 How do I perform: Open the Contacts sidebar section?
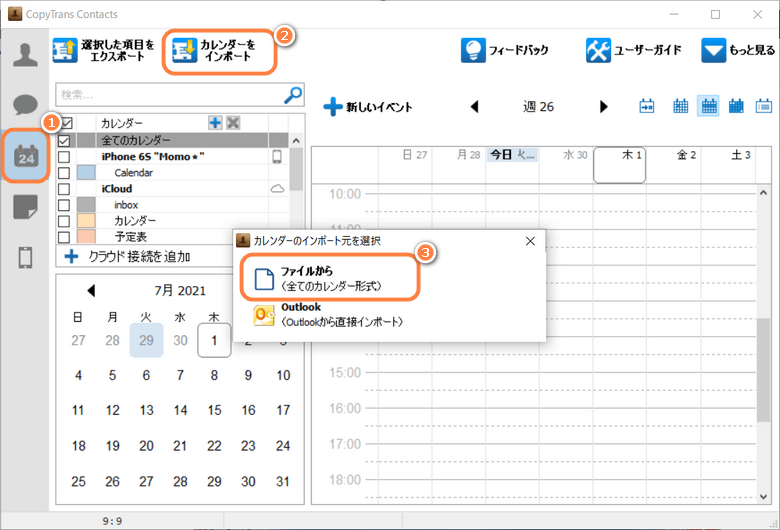pyautogui.click(x=25, y=55)
